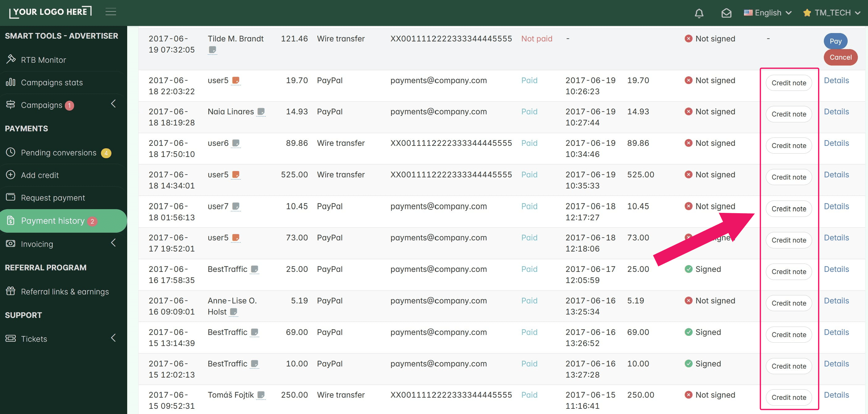The height and width of the screenshot is (414, 868).
Task: Toggle the hamburger menu icon
Action: 111,12
